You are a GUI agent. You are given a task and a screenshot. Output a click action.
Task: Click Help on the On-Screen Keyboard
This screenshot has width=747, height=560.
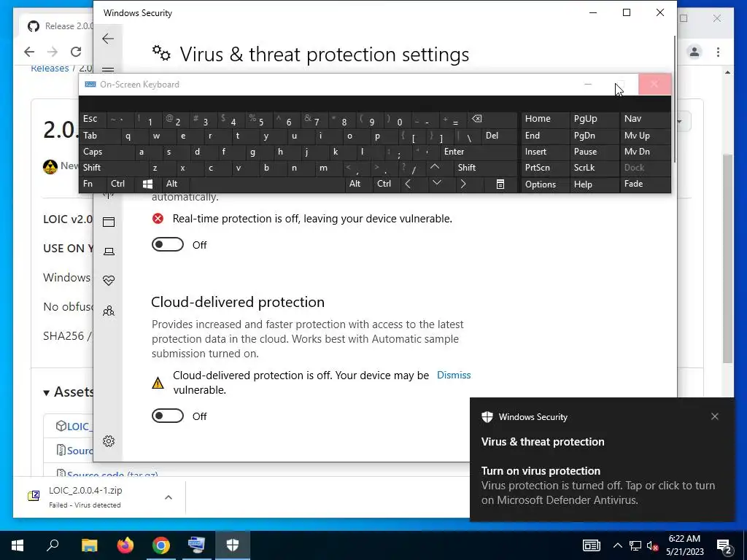595,184
